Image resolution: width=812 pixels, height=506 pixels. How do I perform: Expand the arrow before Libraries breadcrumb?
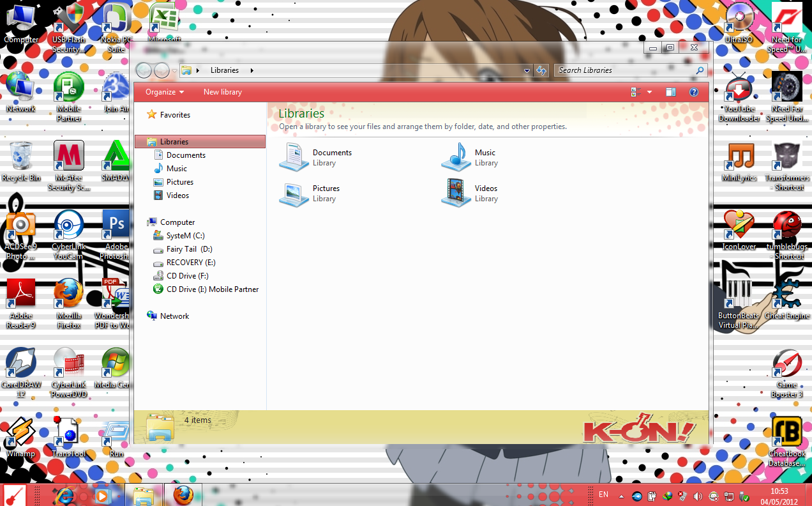coord(198,70)
